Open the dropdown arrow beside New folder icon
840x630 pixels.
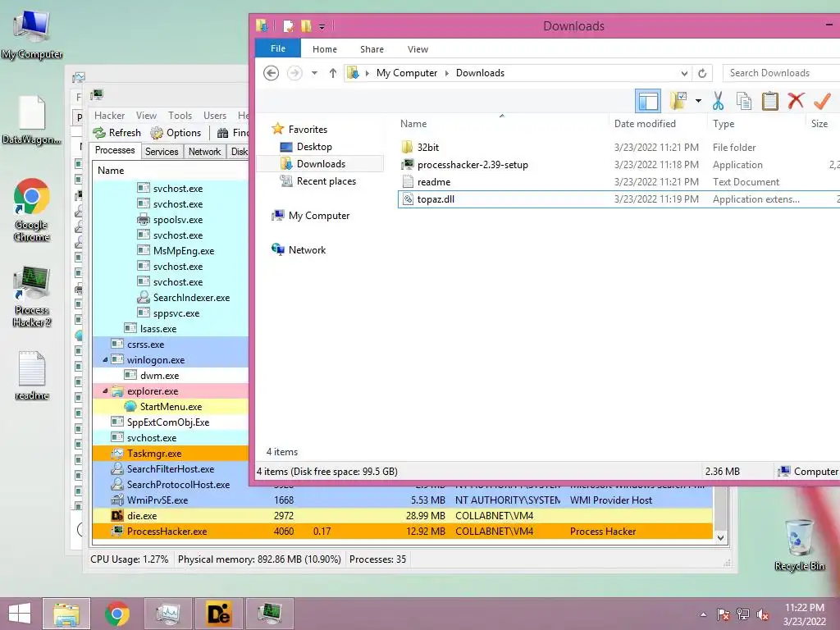click(698, 101)
